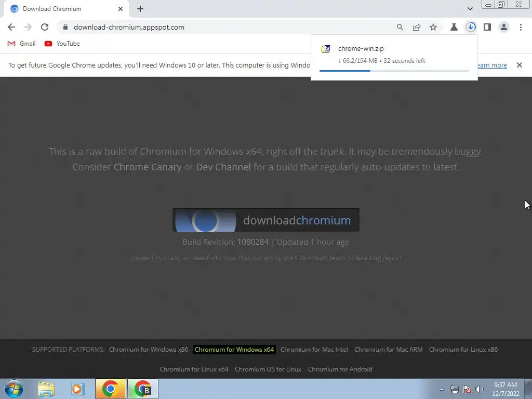
Task: Click the download progress bar
Action: point(394,71)
